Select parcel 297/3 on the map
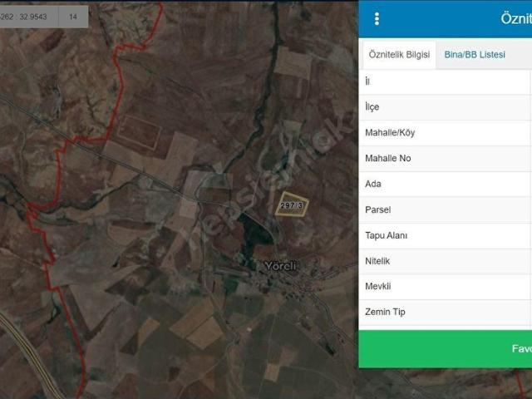This screenshot has height=399, width=532. (292, 204)
